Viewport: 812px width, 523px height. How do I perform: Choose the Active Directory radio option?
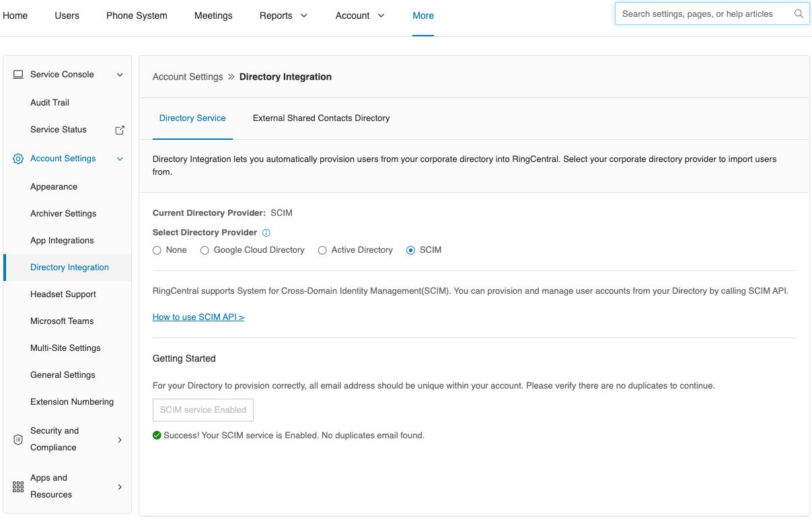pos(322,250)
